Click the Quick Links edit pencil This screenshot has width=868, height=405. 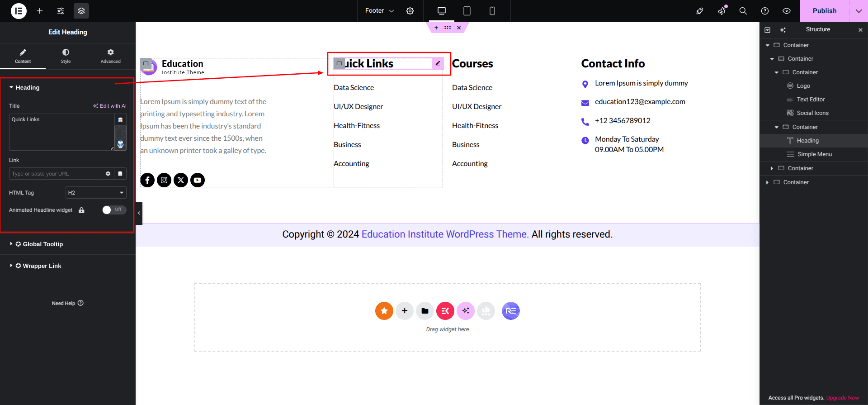pos(438,64)
